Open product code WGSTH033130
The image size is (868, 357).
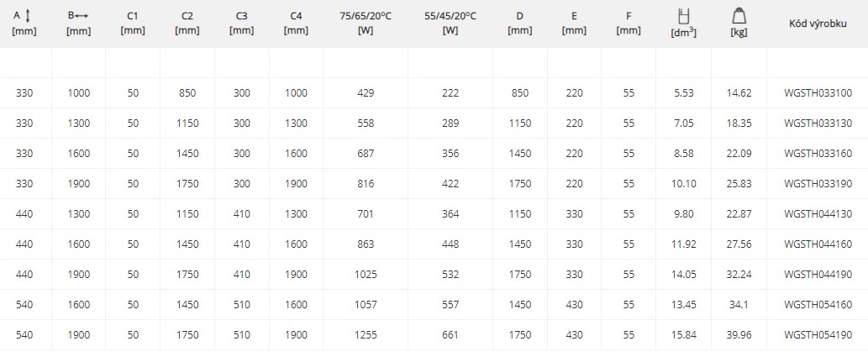click(817, 123)
